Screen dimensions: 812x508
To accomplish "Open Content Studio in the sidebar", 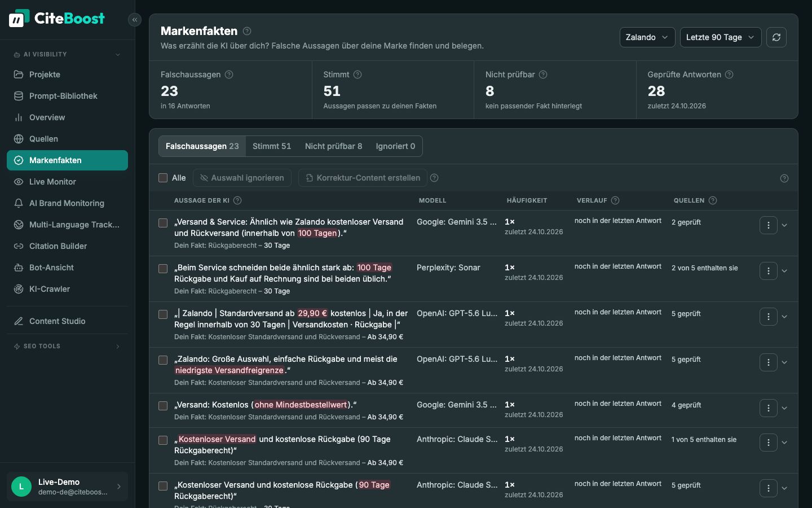I will pos(67,321).
